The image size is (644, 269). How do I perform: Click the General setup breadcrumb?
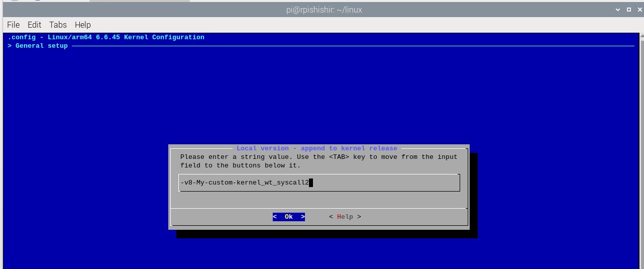click(41, 46)
